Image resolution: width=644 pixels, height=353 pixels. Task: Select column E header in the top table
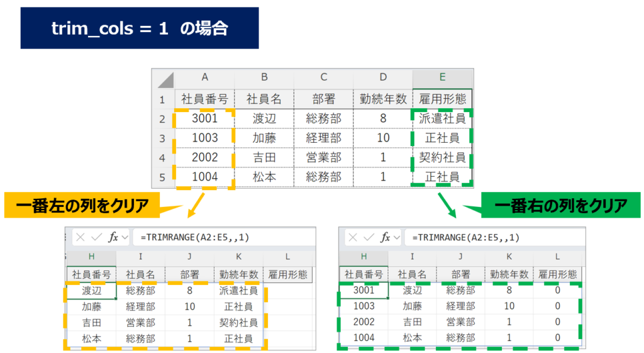(442, 77)
